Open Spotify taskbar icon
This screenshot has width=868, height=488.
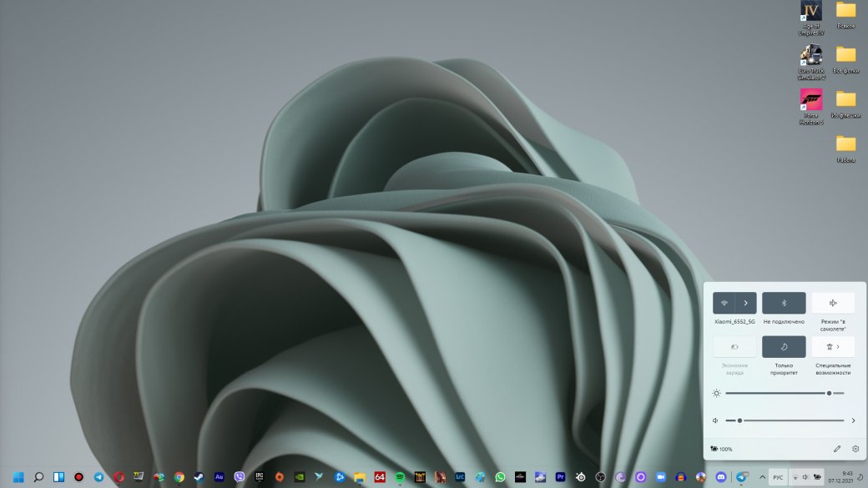pyautogui.click(x=400, y=477)
